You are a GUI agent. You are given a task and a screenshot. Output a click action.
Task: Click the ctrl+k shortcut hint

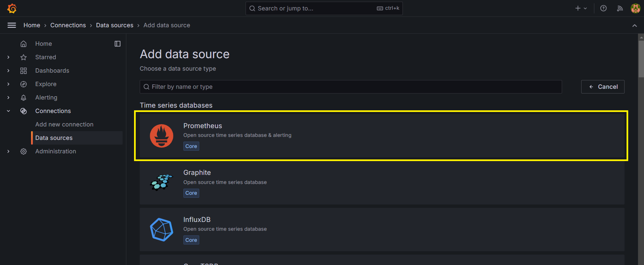click(x=388, y=8)
